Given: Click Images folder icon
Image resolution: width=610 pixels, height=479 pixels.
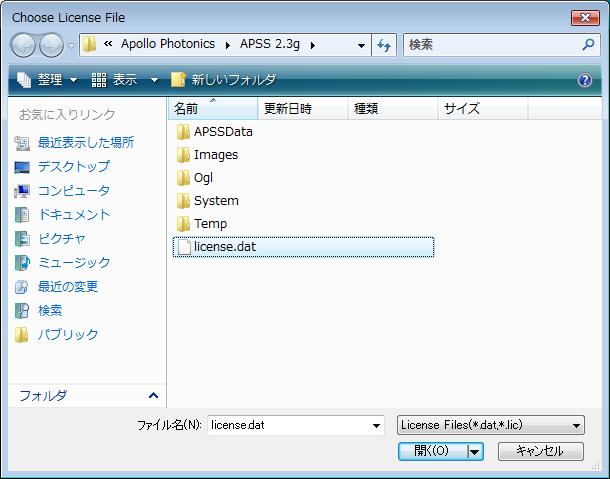Looking at the screenshot, I should tap(183, 155).
